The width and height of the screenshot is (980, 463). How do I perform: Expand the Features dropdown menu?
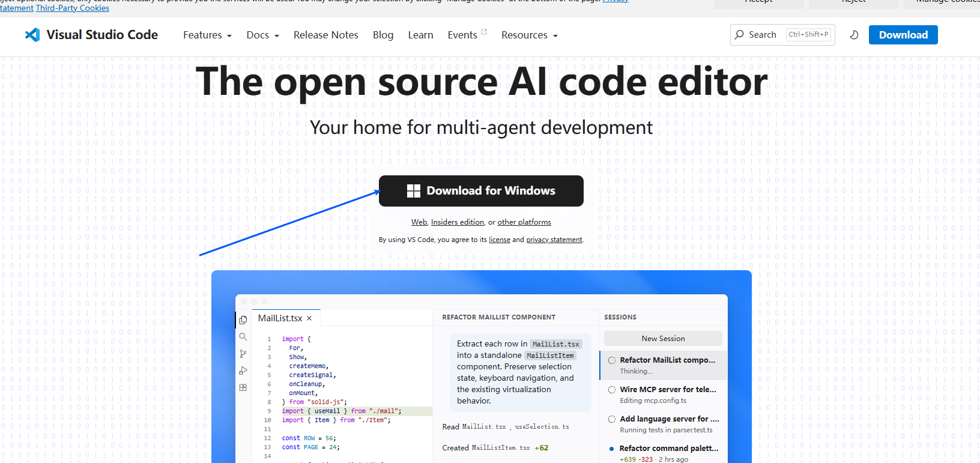click(x=207, y=35)
